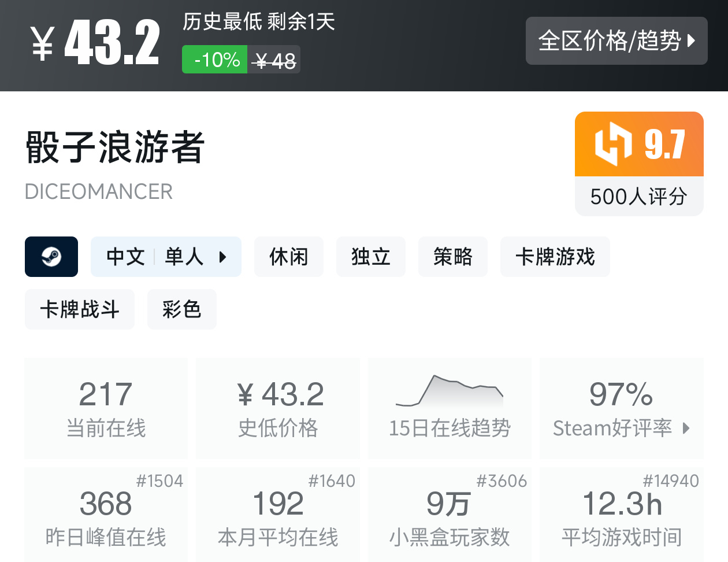Open the 12.3h 平均游戏时间 card
Viewport: 728px width, 562px height.
(x=622, y=515)
